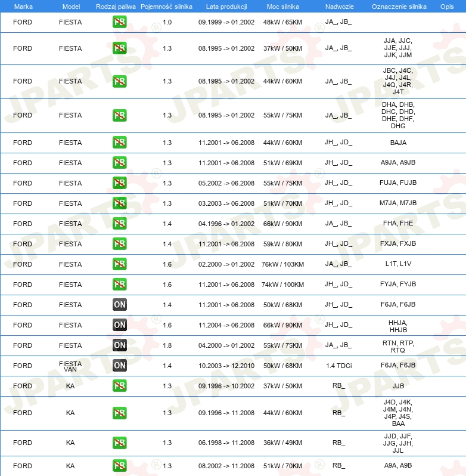
Task: Click the Opis column header
Action: click(447, 7)
